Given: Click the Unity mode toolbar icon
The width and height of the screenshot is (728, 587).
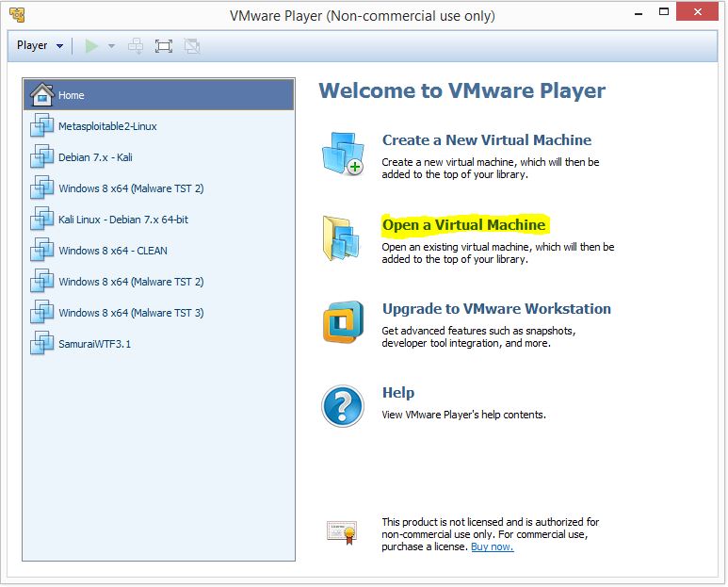Looking at the screenshot, I should pyautogui.click(x=192, y=46).
